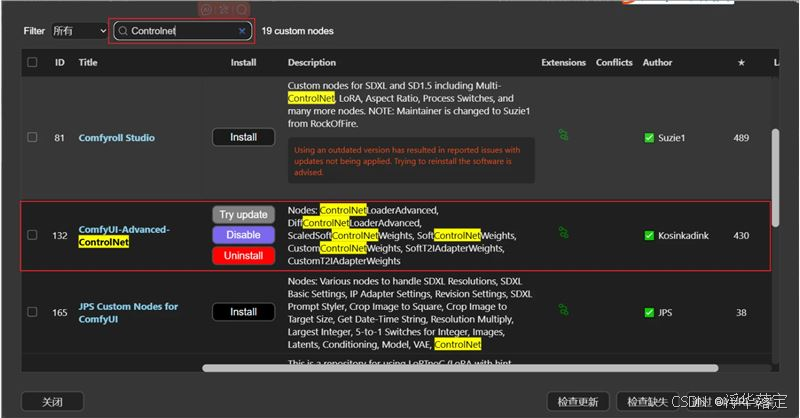Click the green verified check next to JPS
Image resolution: width=800 pixels, height=418 pixels.
[649, 312]
